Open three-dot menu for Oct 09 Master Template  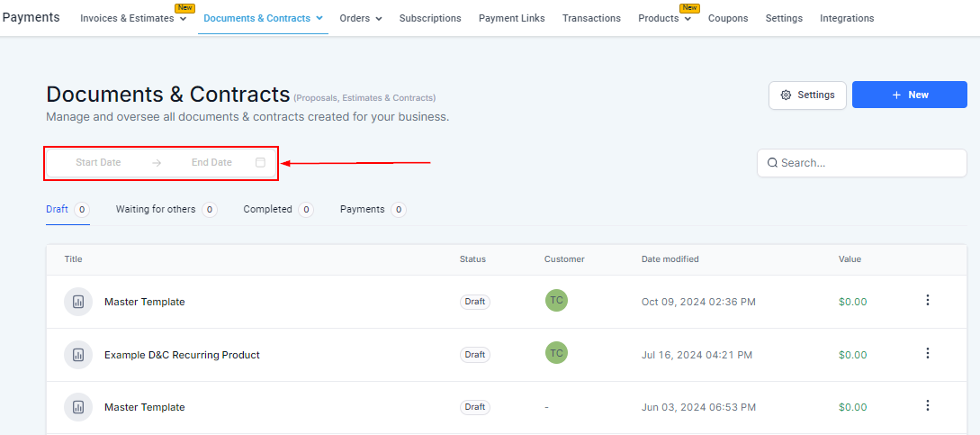(928, 301)
